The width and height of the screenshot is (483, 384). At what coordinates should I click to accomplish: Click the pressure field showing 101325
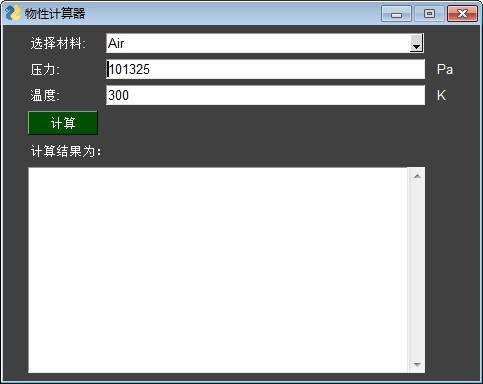[265, 69]
